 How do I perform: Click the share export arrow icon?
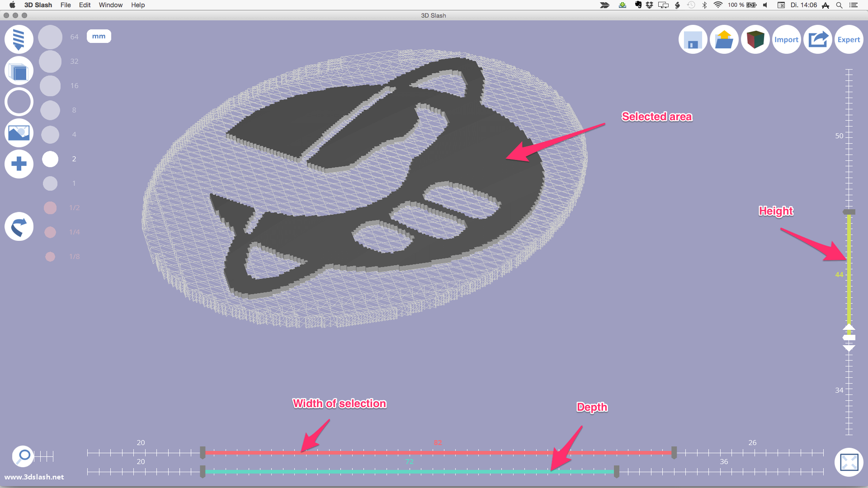(817, 39)
